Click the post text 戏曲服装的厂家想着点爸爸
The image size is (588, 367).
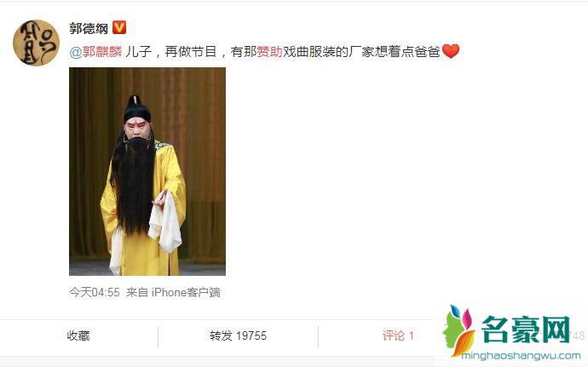coord(361,52)
